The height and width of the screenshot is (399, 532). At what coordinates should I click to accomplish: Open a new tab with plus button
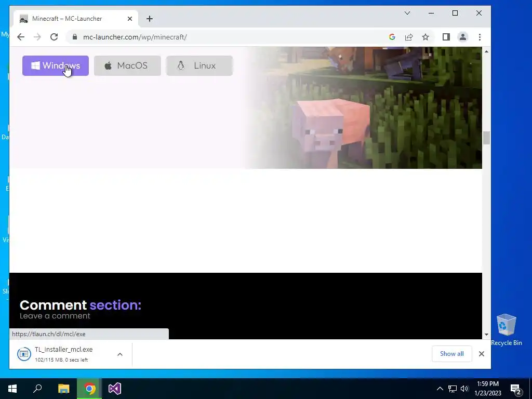pos(150,19)
